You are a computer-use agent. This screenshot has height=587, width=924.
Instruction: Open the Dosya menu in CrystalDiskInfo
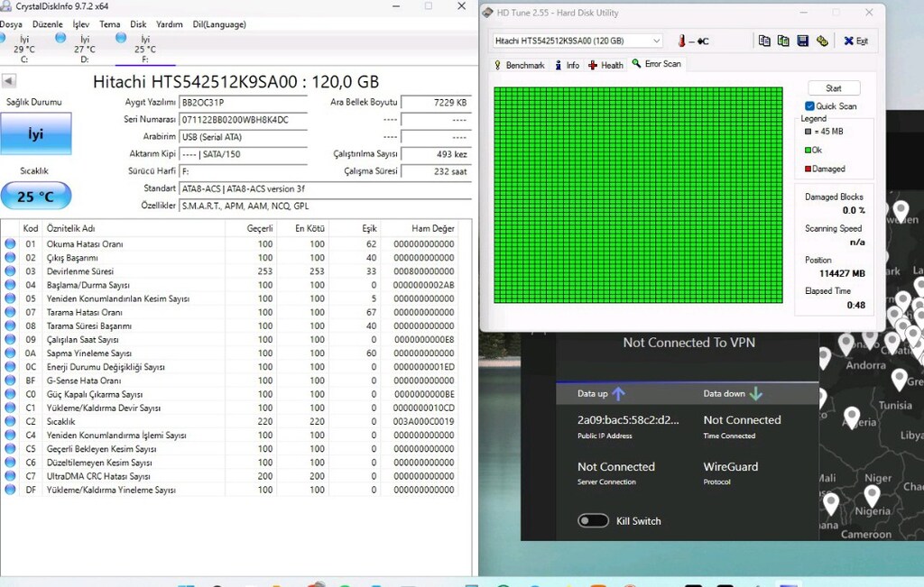click(11, 24)
